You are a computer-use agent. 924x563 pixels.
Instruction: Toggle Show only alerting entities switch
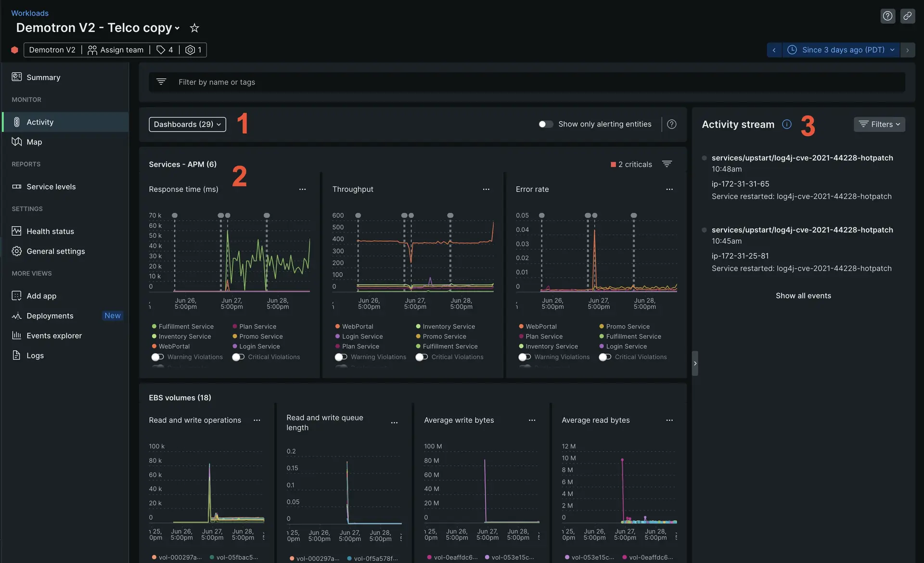545,124
